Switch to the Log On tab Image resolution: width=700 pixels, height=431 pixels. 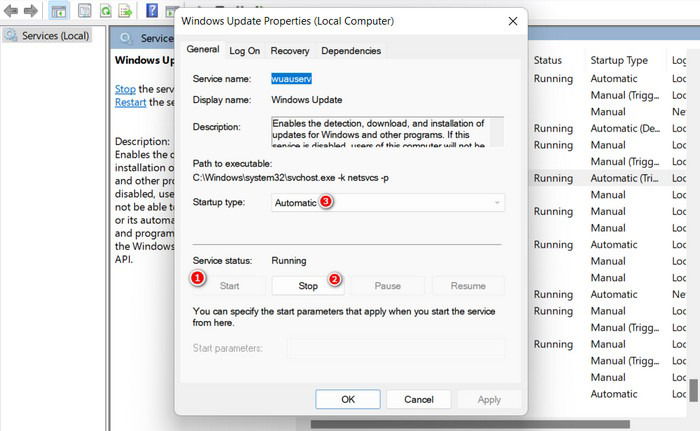[x=244, y=51]
